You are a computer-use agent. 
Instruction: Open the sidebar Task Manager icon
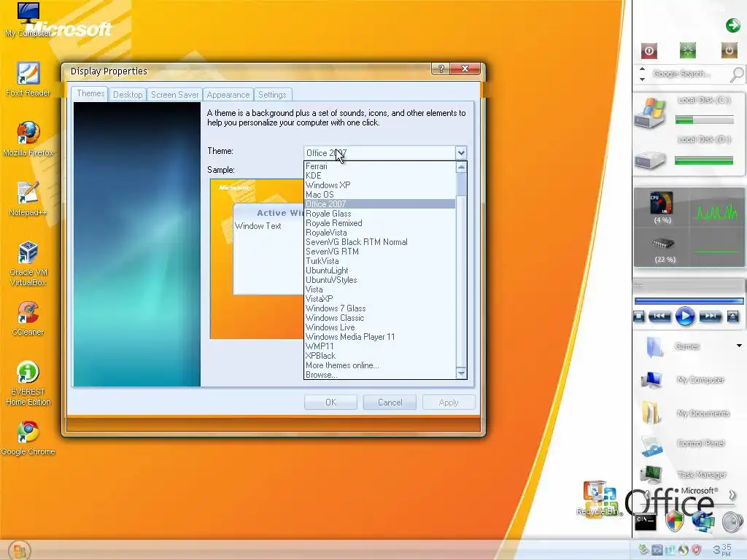[651, 474]
